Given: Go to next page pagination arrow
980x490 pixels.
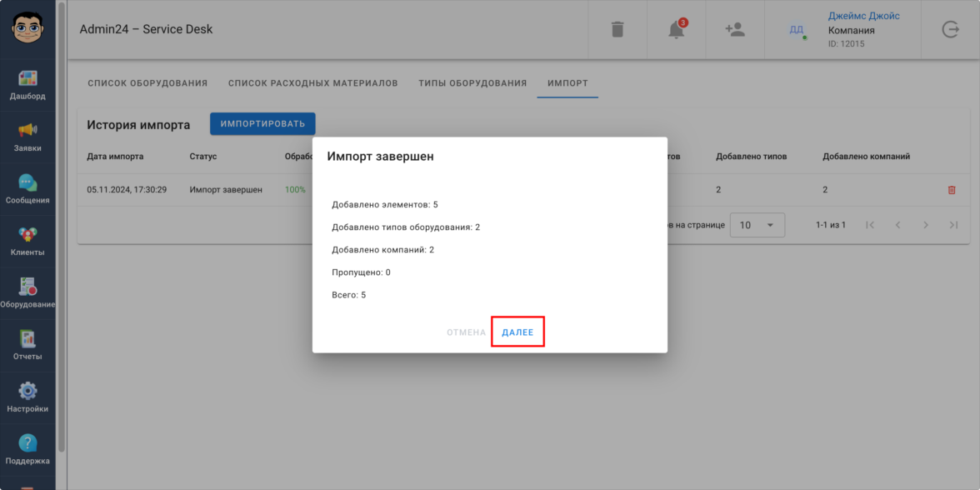Looking at the screenshot, I should tap(927, 224).
